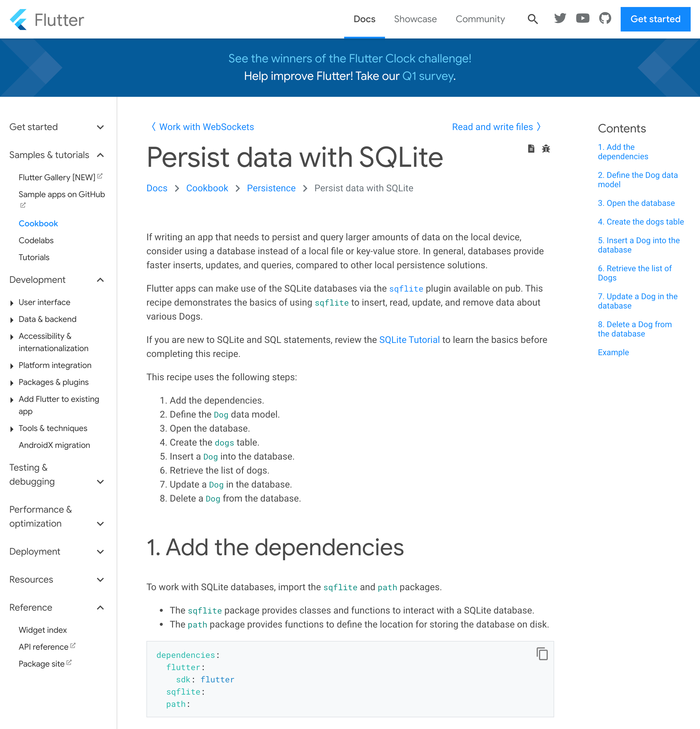Jump to Open the database in Contents
Viewport: 700px width, 729px height.
[636, 203]
